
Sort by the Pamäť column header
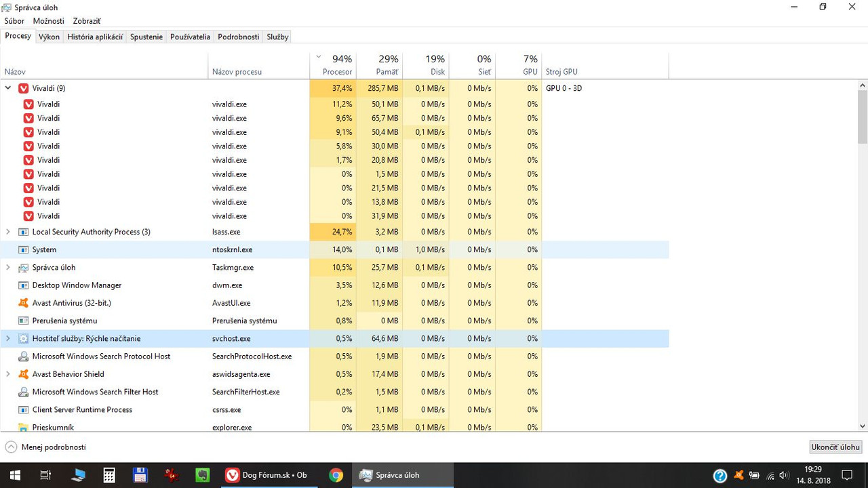[378, 65]
